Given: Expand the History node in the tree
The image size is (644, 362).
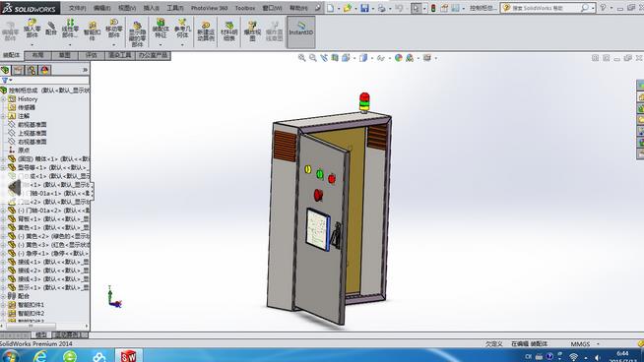Looking at the screenshot, I should click(x=3, y=99).
